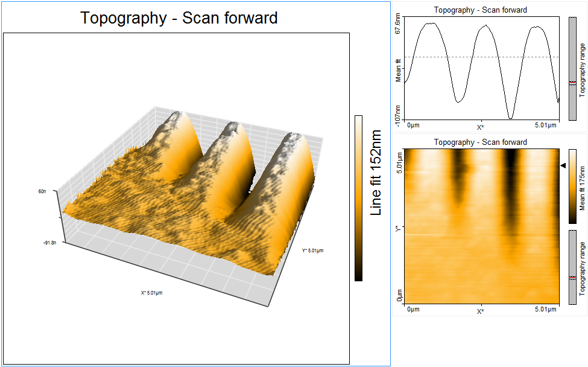The width and height of the screenshot is (588, 367).
Task: Click the '-91.8n' Z-axis label in 3D view
Action: click(49, 243)
